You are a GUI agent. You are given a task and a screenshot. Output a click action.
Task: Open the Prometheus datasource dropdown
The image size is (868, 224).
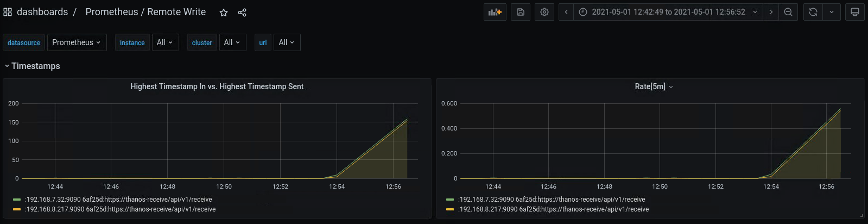pyautogui.click(x=77, y=42)
